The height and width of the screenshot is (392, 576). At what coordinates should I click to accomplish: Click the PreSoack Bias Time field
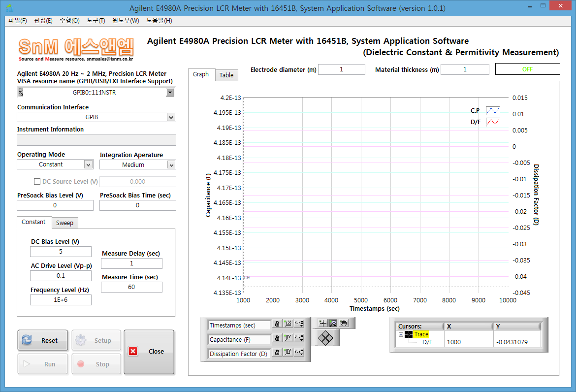tap(138, 205)
